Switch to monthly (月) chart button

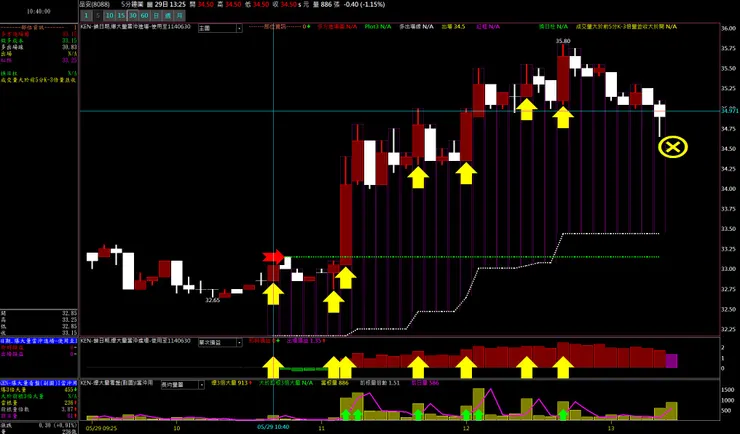179,16
